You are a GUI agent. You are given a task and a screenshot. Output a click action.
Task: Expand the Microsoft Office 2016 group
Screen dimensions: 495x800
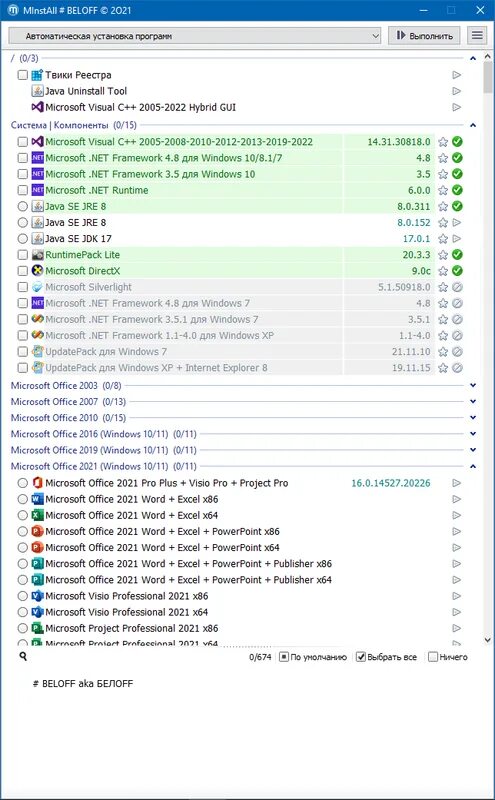click(x=473, y=434)
